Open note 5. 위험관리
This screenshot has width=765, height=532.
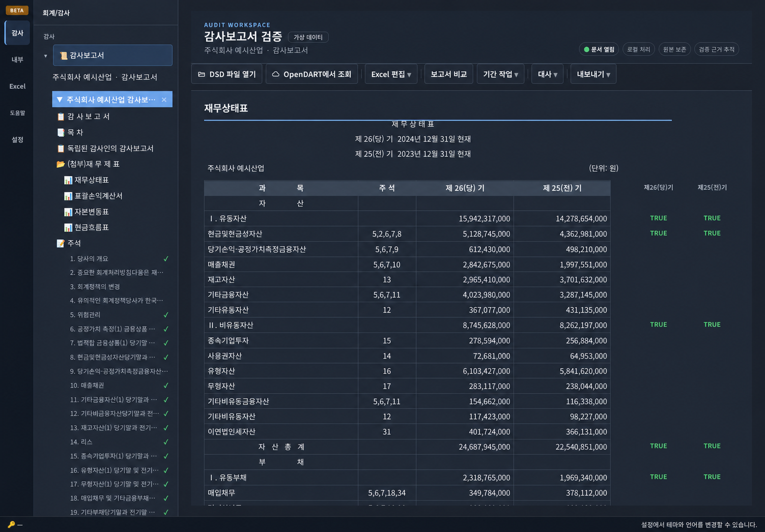(x=85, y=315)
